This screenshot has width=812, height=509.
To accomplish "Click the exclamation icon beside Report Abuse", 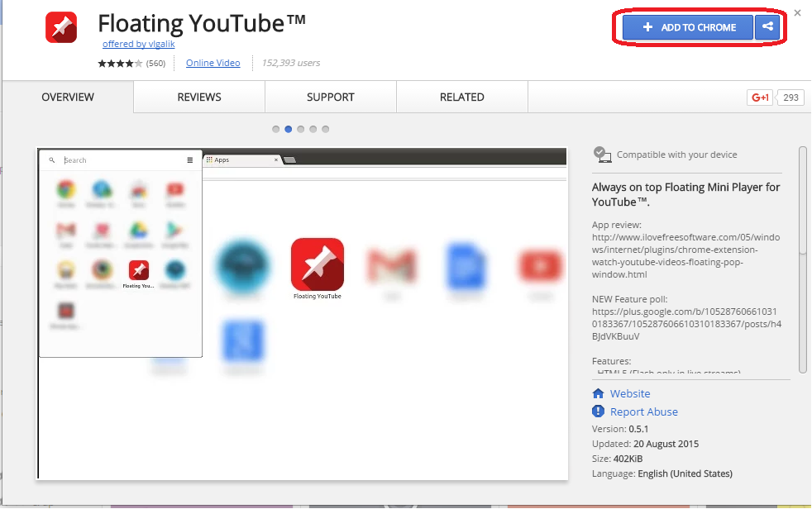I will (598, 411).
